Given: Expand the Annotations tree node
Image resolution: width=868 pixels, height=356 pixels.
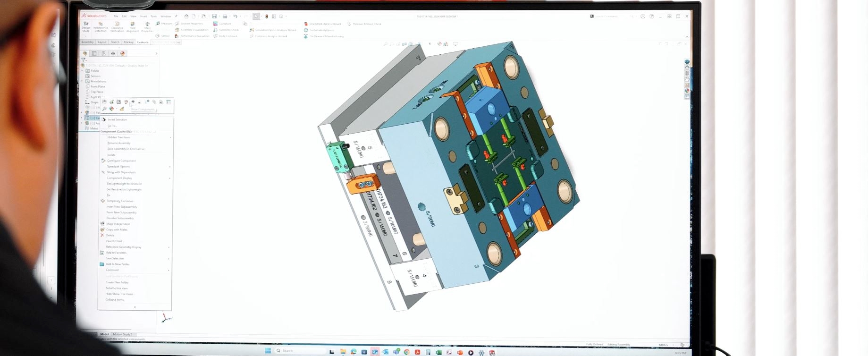Looking at the screenshot, I should (x=82, y=81).
